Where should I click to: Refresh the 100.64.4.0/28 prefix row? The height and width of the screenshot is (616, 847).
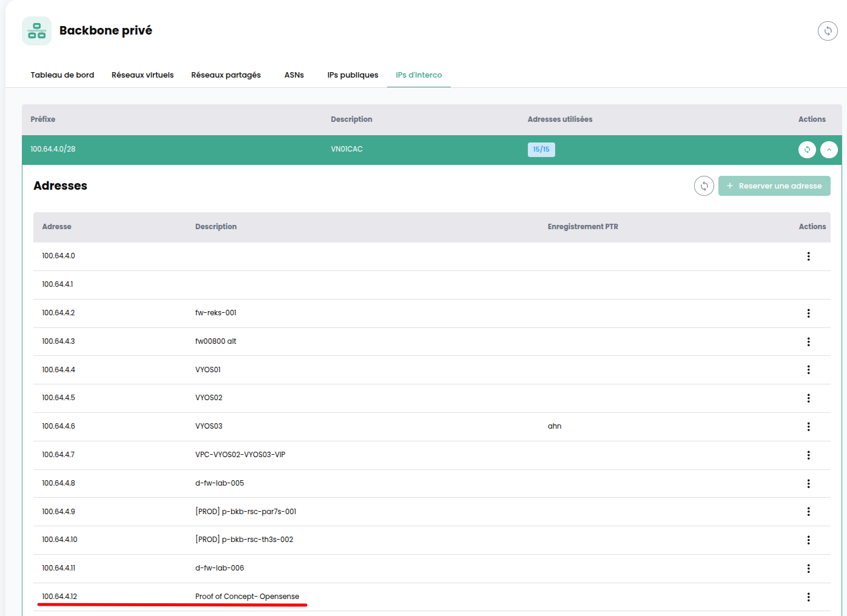[x=807, y=149]
